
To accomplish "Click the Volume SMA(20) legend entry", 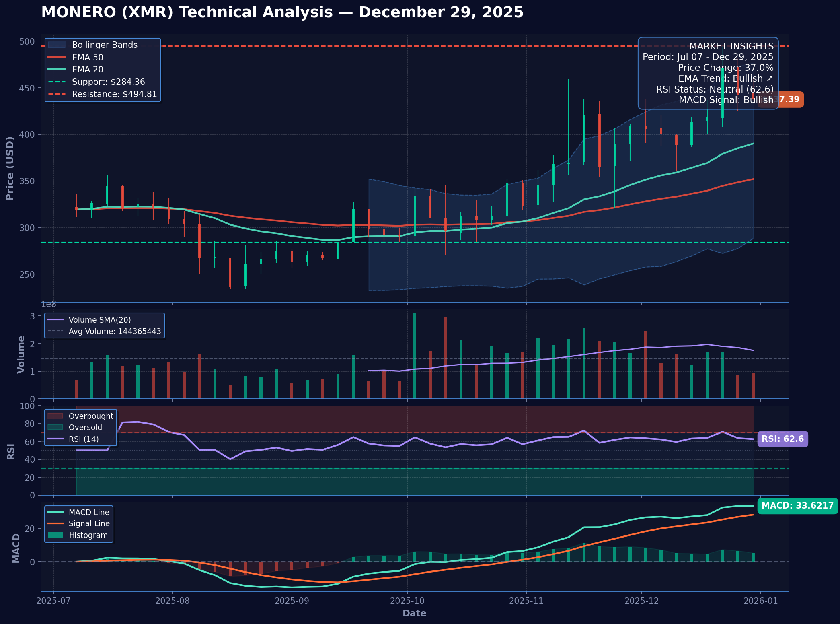I will (x=99, y=320).
